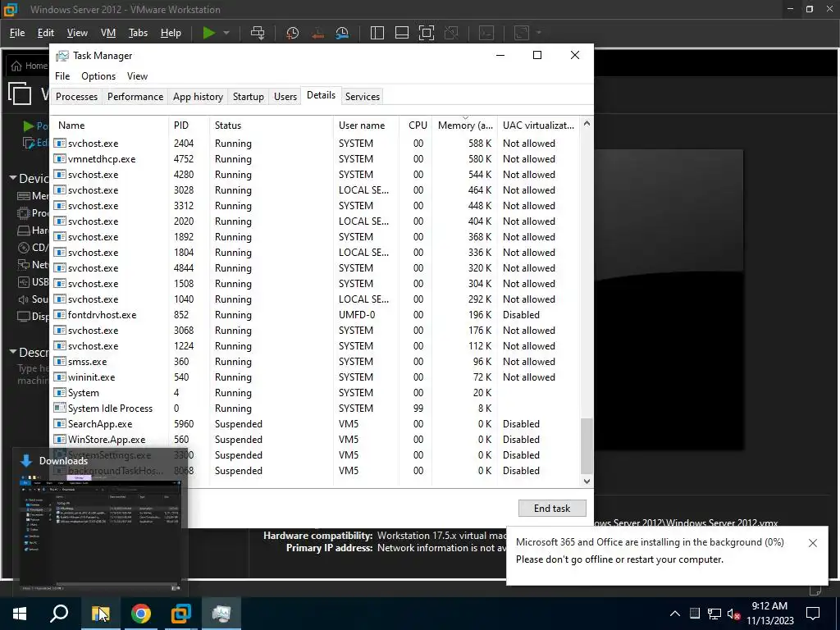Click Task Manager taskbar icon
This screenshot has height=630, width=840.
[221, 614]
